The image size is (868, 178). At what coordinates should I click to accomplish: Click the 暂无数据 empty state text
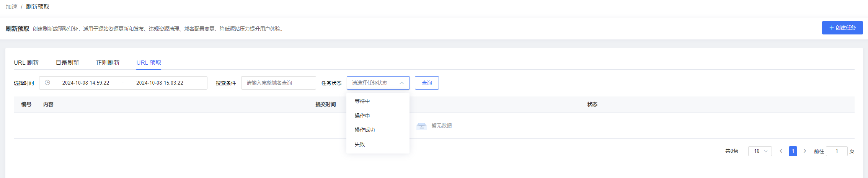pyautogui.click(x=442, y=126)
